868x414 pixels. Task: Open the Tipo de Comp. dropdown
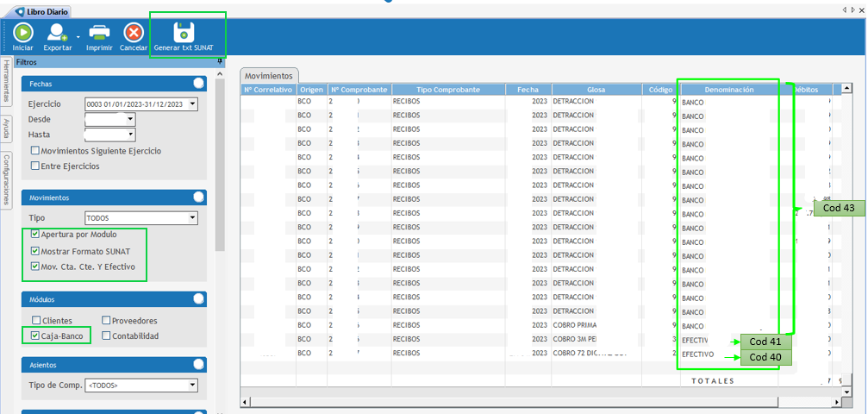pyautogui.click(x=192, y=385)
